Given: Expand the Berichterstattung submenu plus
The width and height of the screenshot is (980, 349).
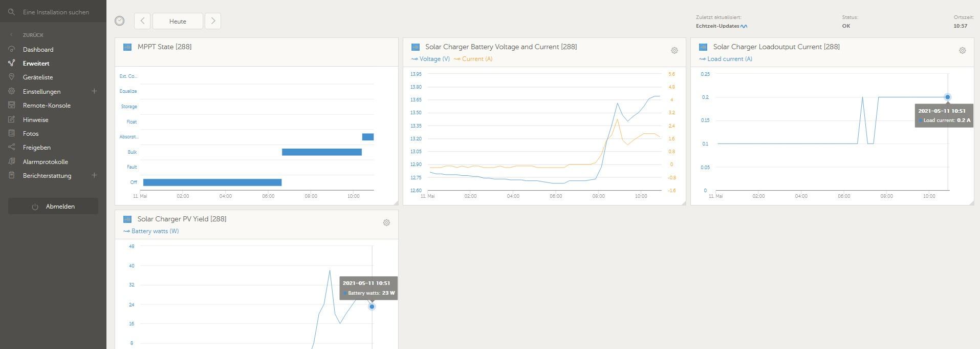Looking at the screenshot, I should tap(94, 175).
